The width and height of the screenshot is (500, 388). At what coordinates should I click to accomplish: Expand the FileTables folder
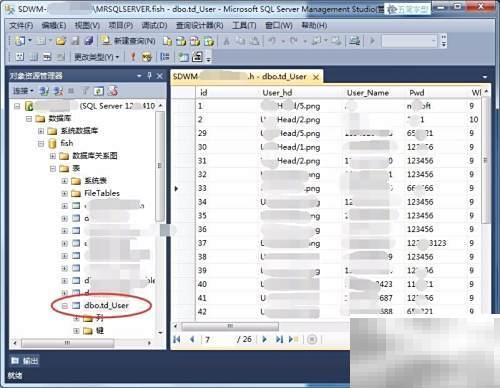point(65,193)
